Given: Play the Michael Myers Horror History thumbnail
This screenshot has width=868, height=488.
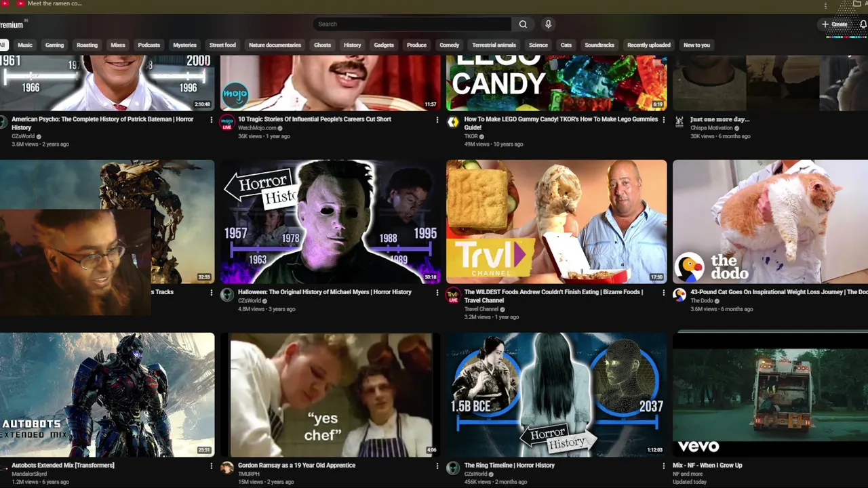Looking at the screenshot, I should (330, 222).
